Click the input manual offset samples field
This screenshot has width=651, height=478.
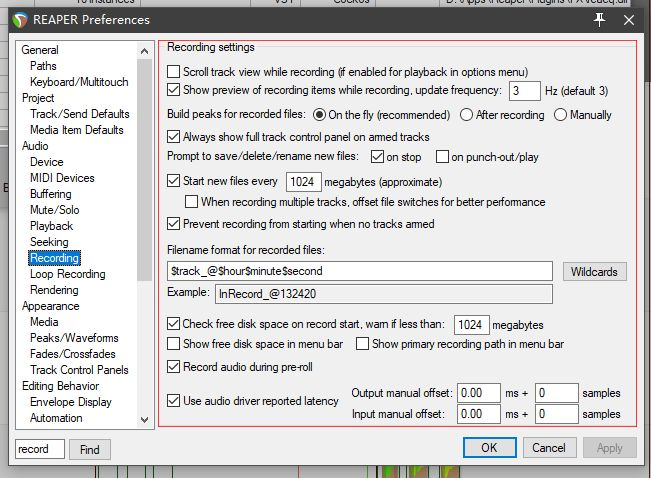pyautogui.click(x=556, y=414)
